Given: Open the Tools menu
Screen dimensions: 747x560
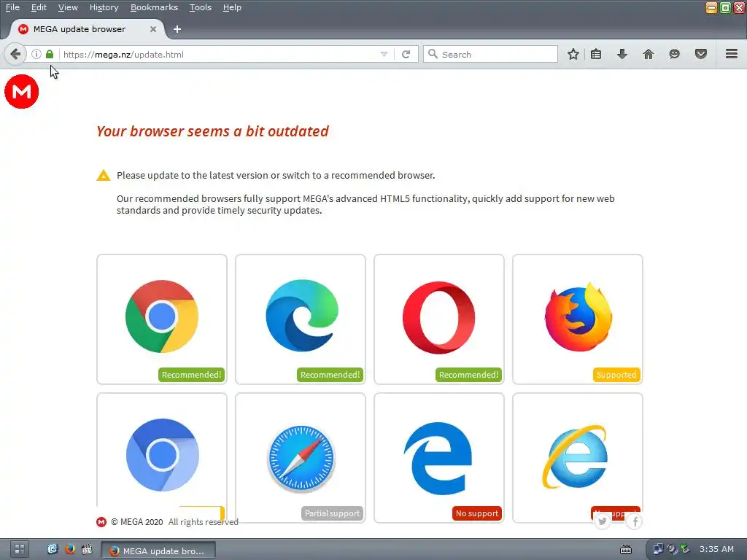Looking at the screenshot, I should (200, 7).
